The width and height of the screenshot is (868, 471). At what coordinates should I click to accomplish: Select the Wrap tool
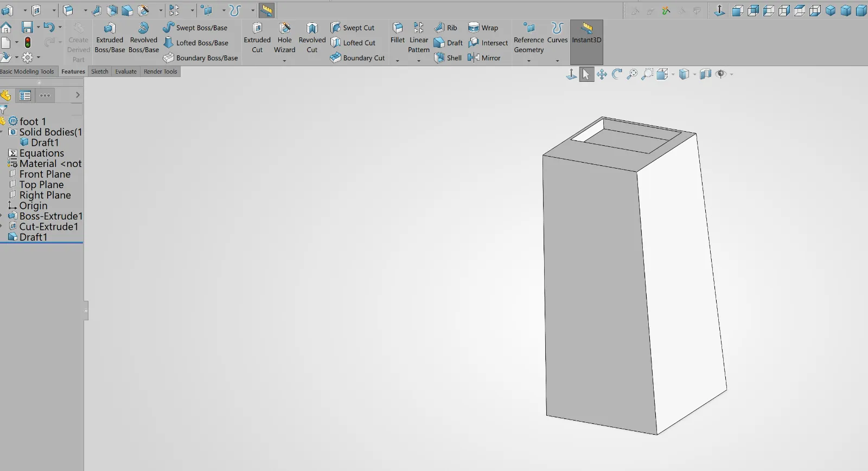click(x=483, y=28)
